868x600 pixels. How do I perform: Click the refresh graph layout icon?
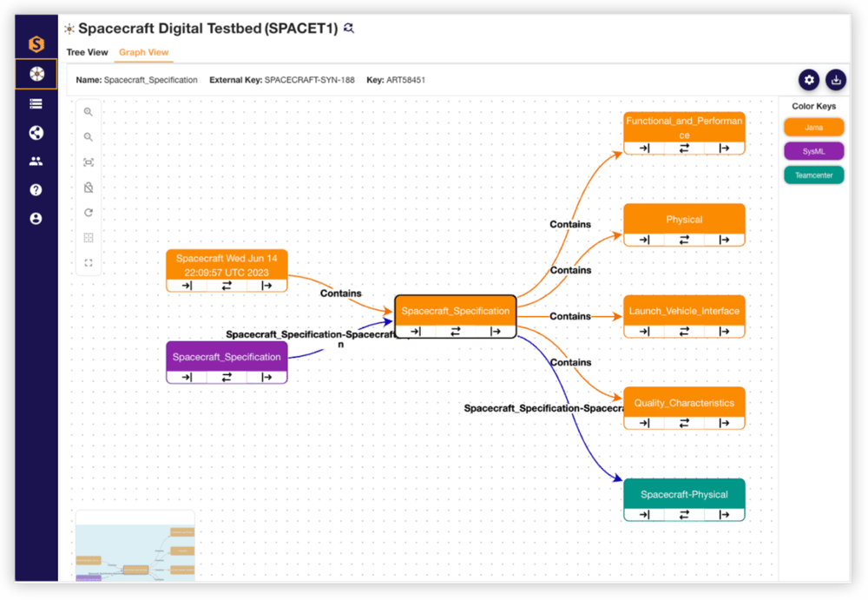[x=89, y=213]
